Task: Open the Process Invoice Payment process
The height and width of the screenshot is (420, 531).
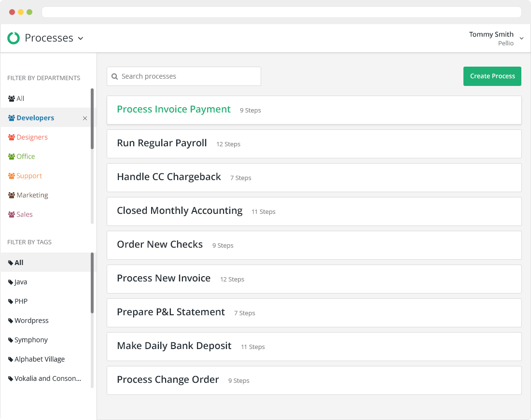Action: [314, 110]
